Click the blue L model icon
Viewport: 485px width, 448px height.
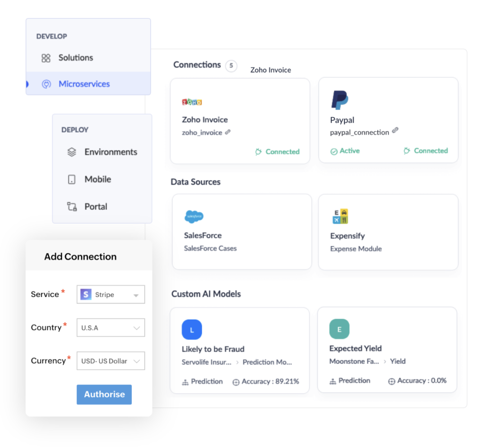[x=192, y=330]
